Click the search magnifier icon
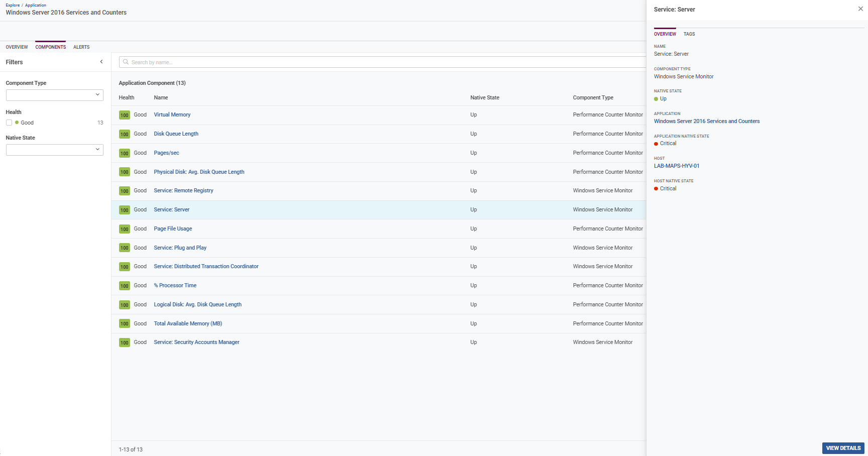 click(126, 62)
